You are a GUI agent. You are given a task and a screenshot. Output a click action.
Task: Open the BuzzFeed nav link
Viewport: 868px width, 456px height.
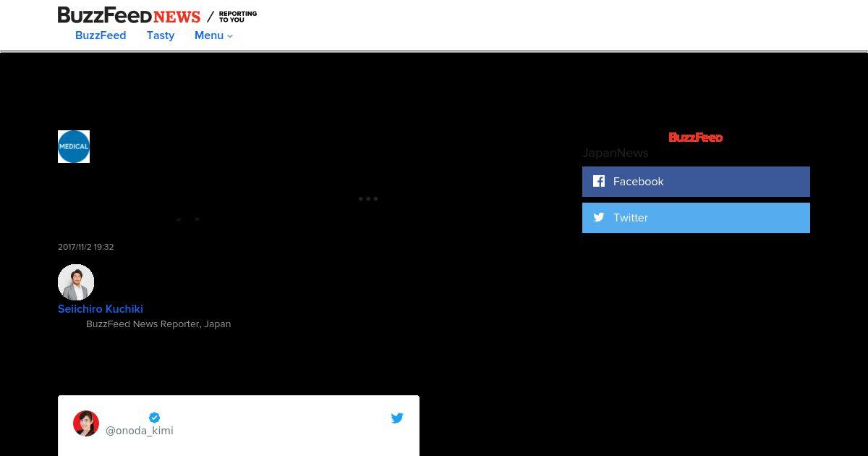101,35
